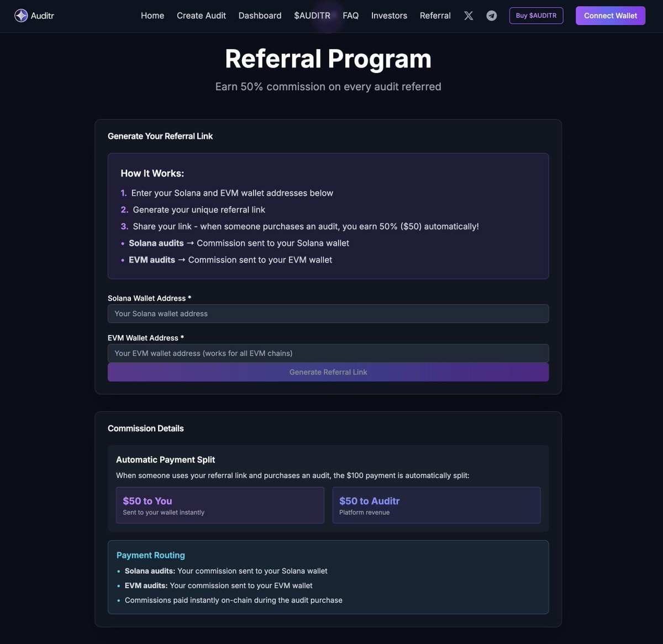Click the Connect Wallet button

point(611,15)
